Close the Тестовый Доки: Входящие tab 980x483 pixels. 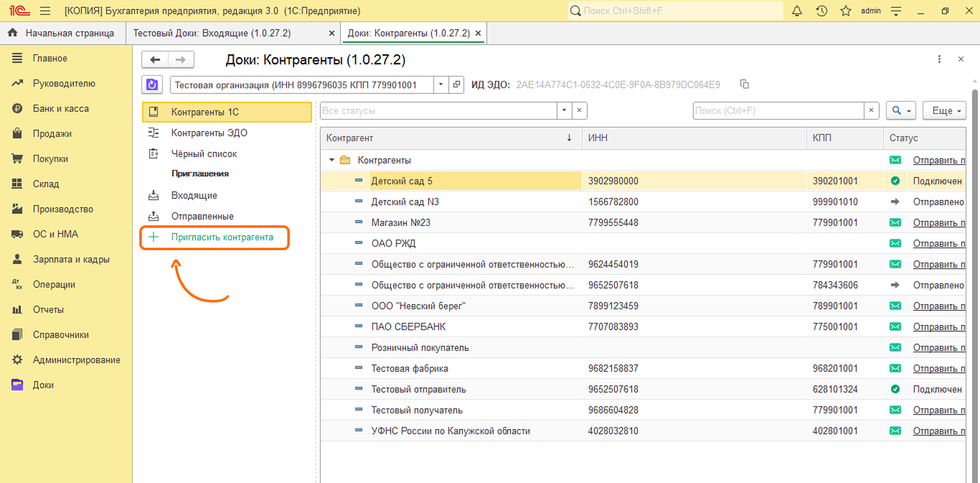tap(331, 33)
